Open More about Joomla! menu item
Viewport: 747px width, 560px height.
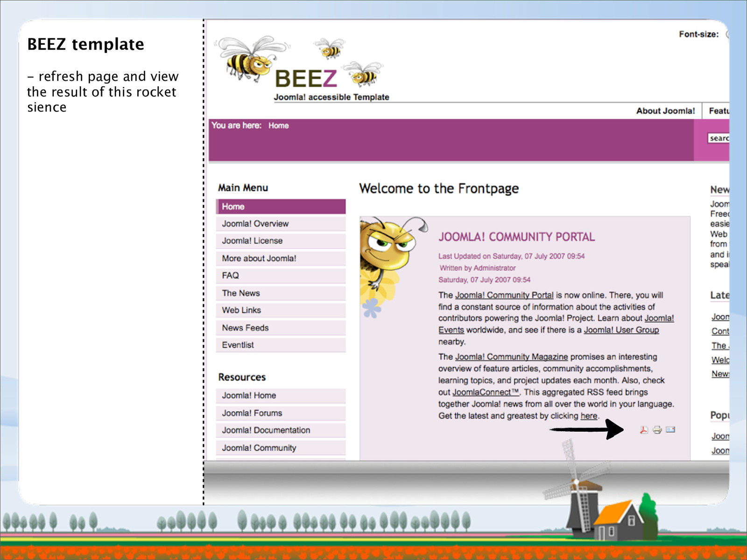(x=281, y=258)
